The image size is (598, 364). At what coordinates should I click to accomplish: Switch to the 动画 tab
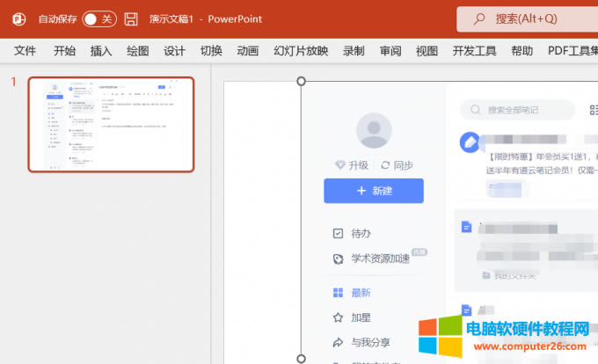point(248,51)
